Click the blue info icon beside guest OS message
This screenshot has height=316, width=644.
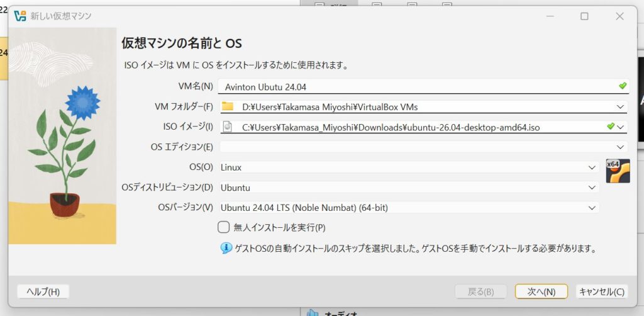coord(226,248)
